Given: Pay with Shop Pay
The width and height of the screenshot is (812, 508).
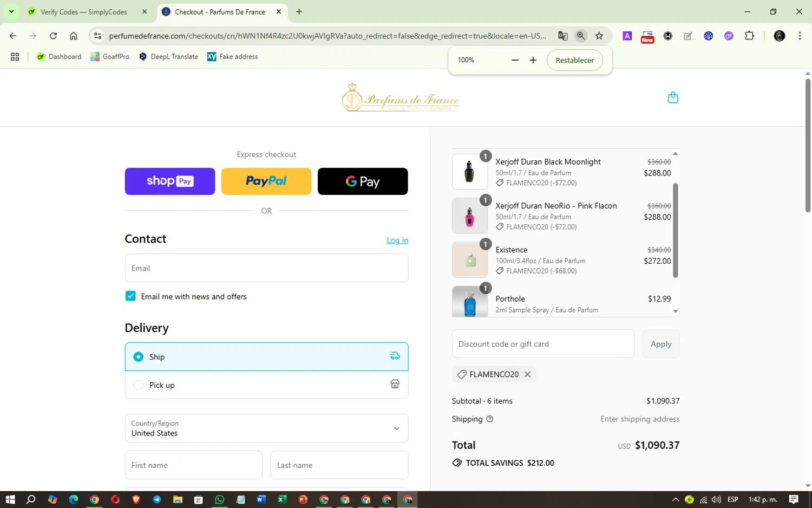Looking at the screenshot, I should [x=170, y=181].
